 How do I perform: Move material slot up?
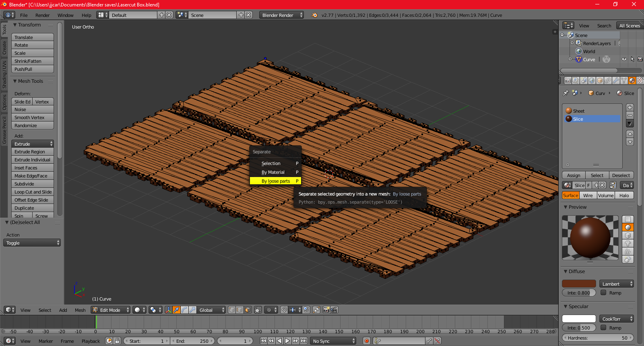(x=630, y=134)
